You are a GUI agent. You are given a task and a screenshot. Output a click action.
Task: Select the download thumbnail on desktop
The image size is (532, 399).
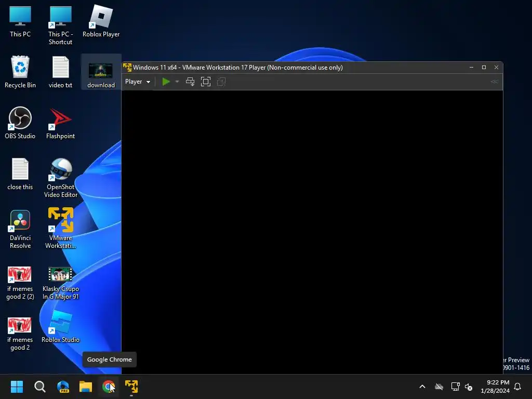[x=101, y=72]
